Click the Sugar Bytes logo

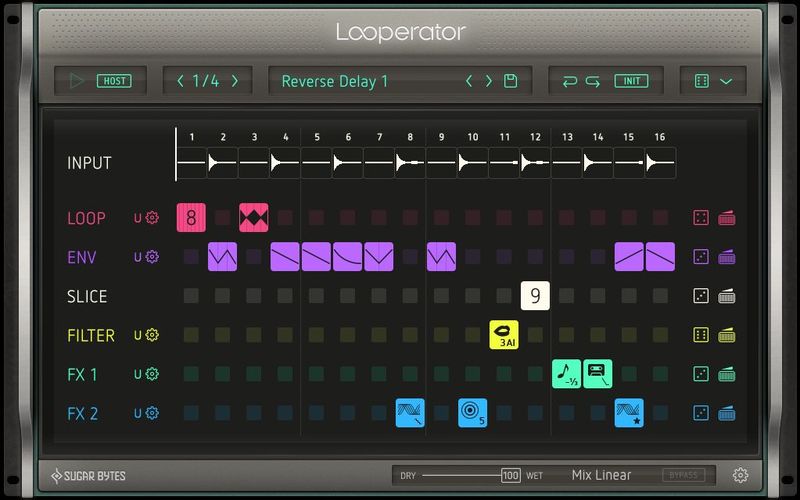pyautogui.click(x=88, y=476)
